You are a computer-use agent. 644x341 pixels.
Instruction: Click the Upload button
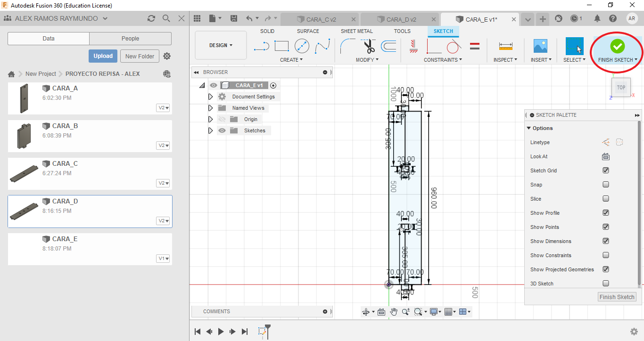(x=103, y=56)
